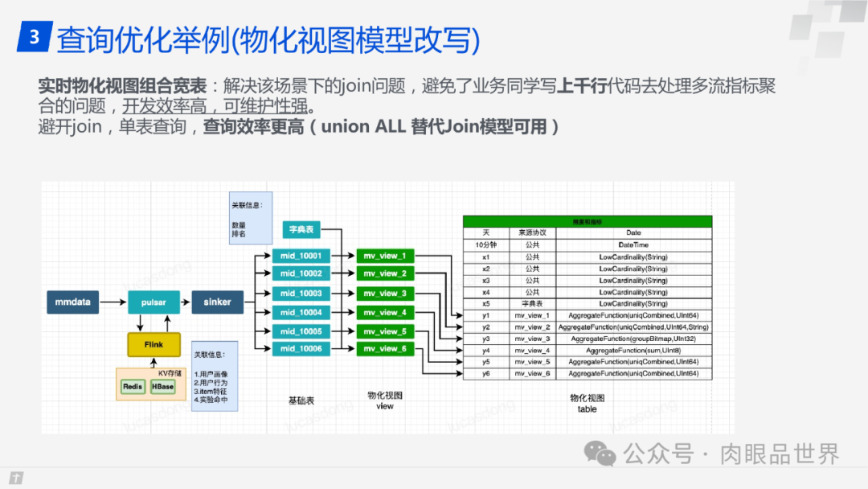Select the pulsar node
The image size is (868, 489).
coord(154,302)
